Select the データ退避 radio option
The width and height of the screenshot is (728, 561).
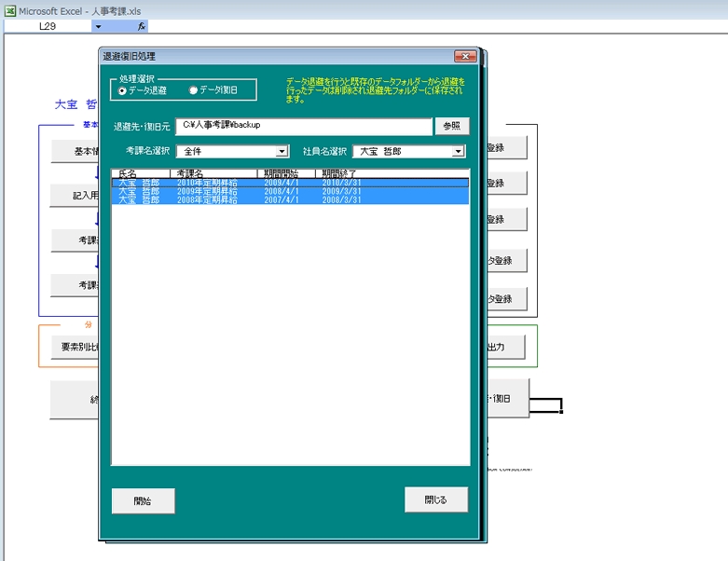pos(143,90)
